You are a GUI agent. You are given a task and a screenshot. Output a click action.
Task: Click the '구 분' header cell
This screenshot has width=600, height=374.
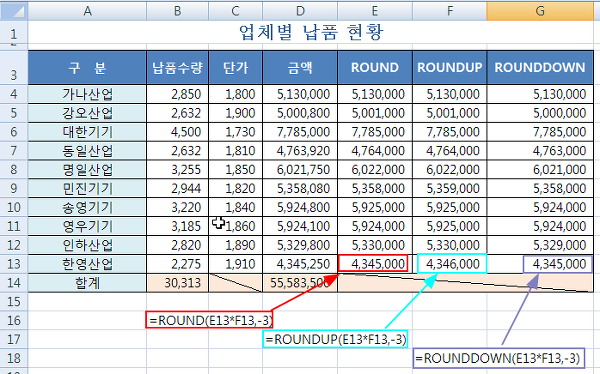pos(87,67)
